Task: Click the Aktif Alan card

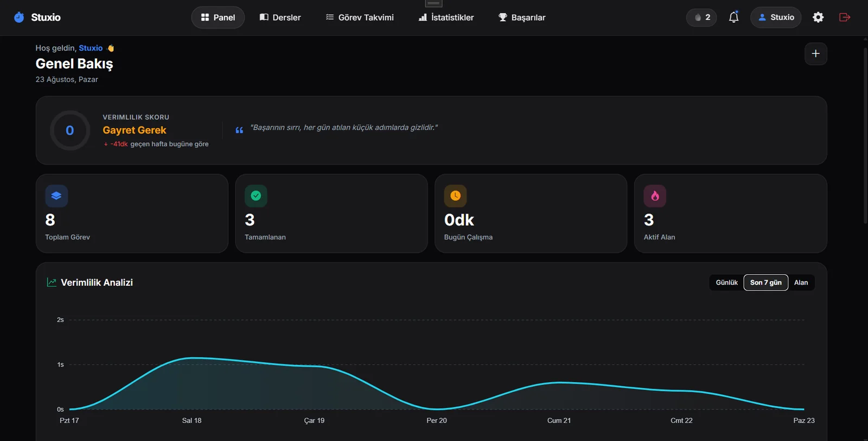Action: [x=731, y=213]
